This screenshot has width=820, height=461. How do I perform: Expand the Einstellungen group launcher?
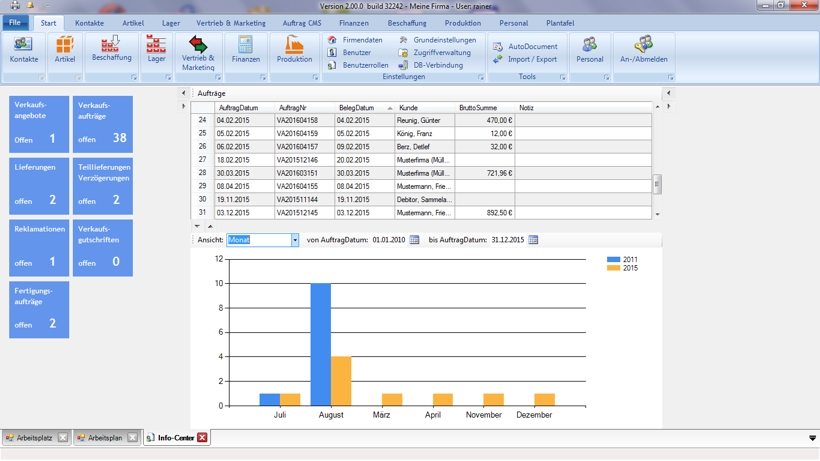click(x=481, y=77)
